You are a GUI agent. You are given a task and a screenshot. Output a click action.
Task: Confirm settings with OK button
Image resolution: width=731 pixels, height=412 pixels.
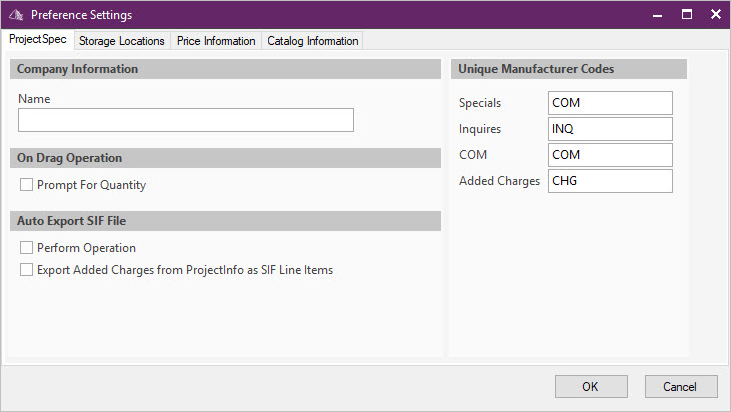coord(591,387)
